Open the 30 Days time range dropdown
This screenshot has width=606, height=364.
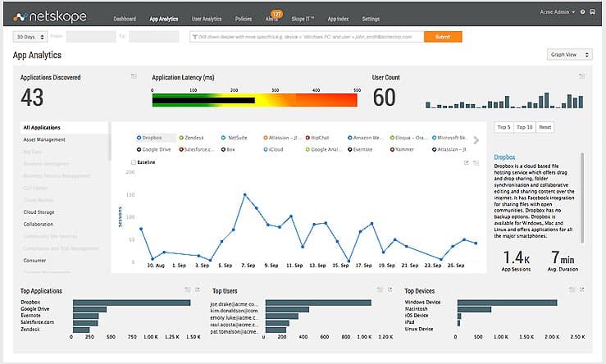pos(30,37)
